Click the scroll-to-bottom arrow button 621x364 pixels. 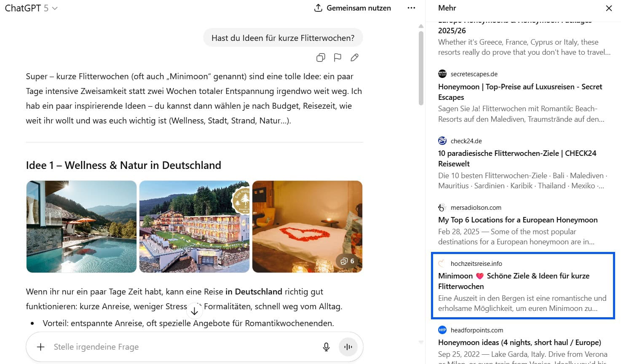(194, 311)
